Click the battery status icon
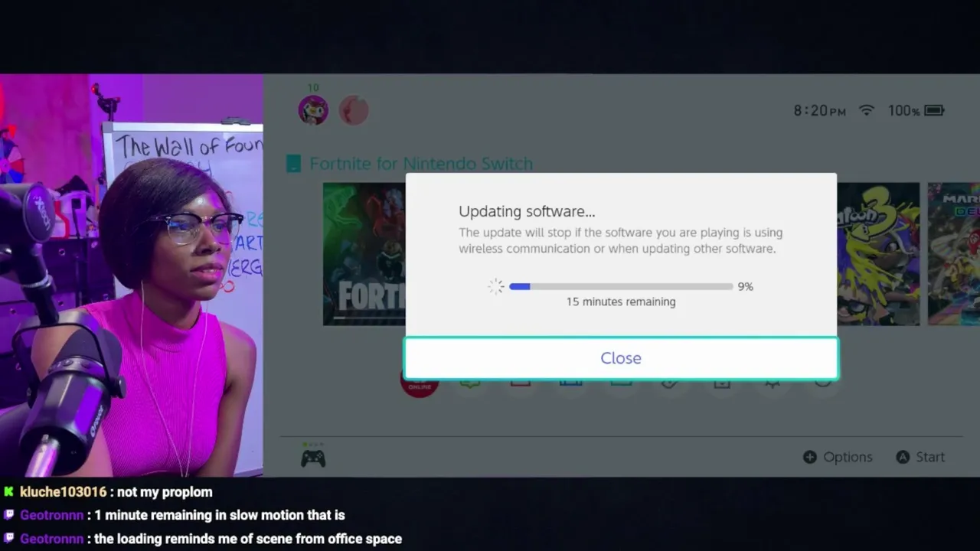This screenshot has height=551, width=980. pyautogui.click(x=934, y=110)
